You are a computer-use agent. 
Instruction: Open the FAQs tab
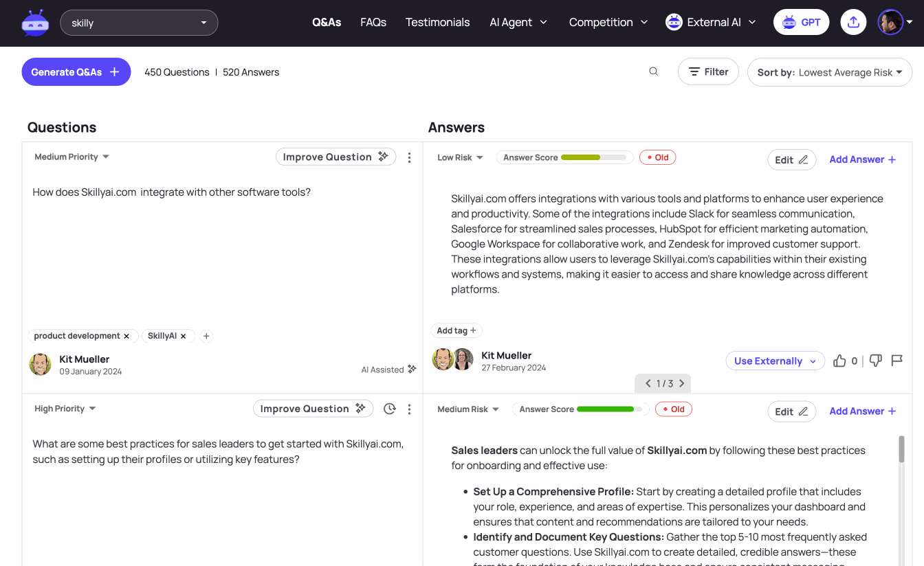coord(373,22)
